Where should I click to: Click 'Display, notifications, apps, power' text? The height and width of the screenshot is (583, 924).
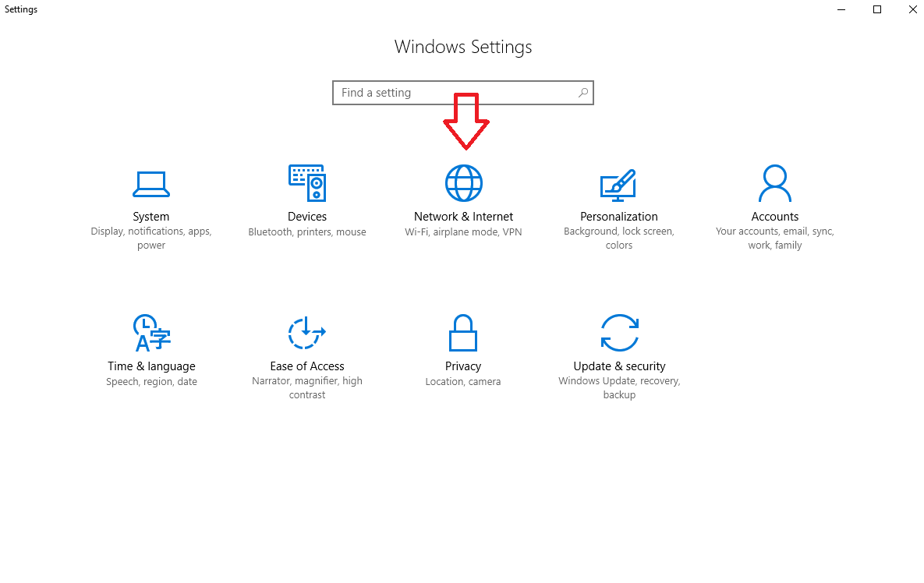click(x=151, y=238)
